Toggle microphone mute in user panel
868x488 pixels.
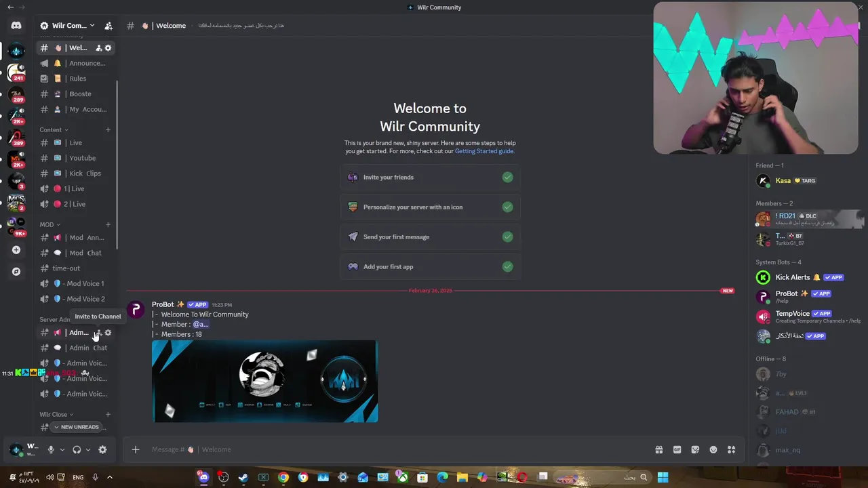pos(51,449)
